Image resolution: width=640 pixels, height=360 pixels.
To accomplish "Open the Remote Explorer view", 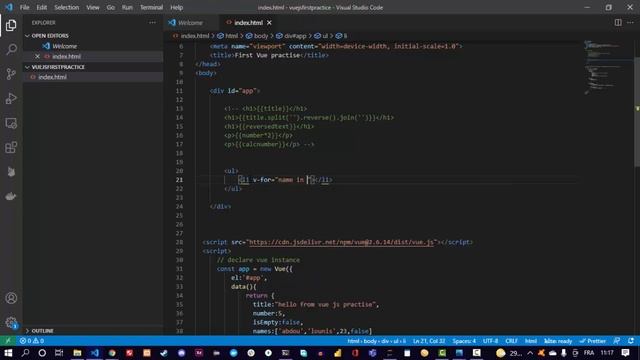I will (x=11, y=123).
